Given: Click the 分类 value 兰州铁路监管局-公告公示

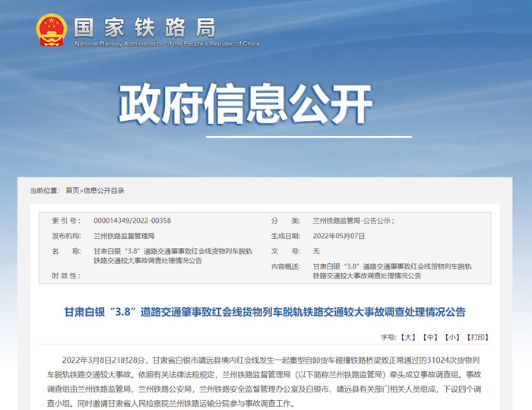Looking at the screenshot, I should [353, 221].
